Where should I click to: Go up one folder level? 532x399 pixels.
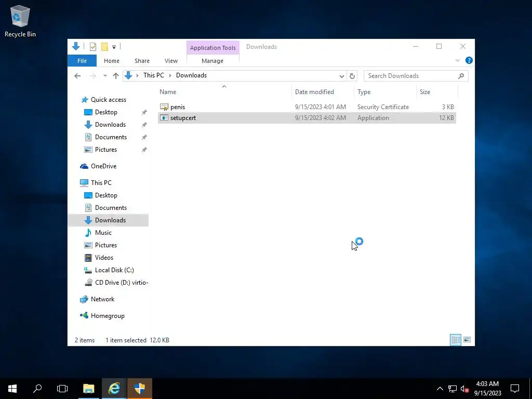pyautogui.click(x=116, y=76)
